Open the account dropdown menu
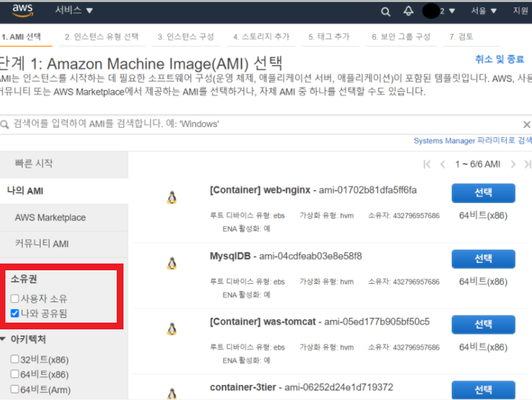Viewport: 532px width, 400px height. pyautogui.click(x=438, y=11)
